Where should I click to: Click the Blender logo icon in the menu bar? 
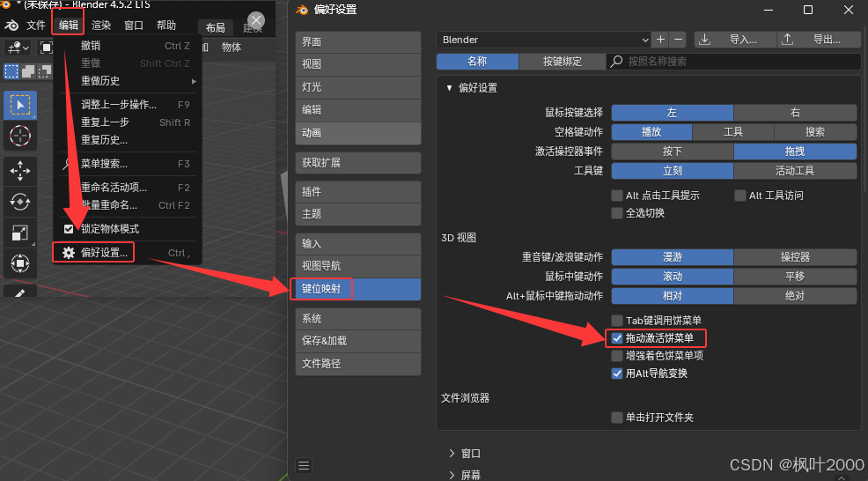[x=11, y=26]
